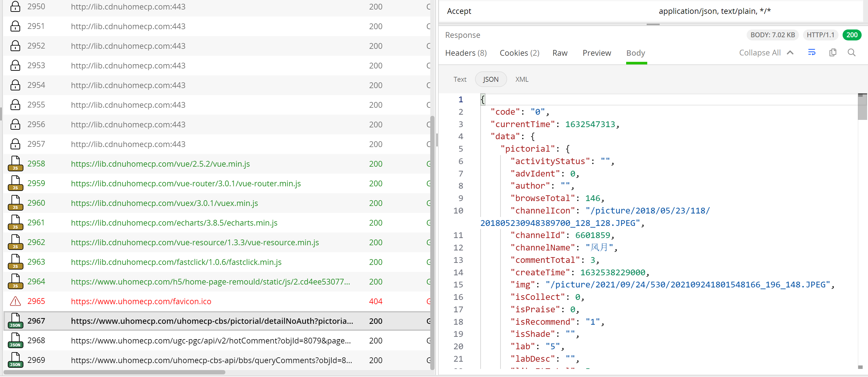Click the lock icon of request 2957

coord(15,144)
